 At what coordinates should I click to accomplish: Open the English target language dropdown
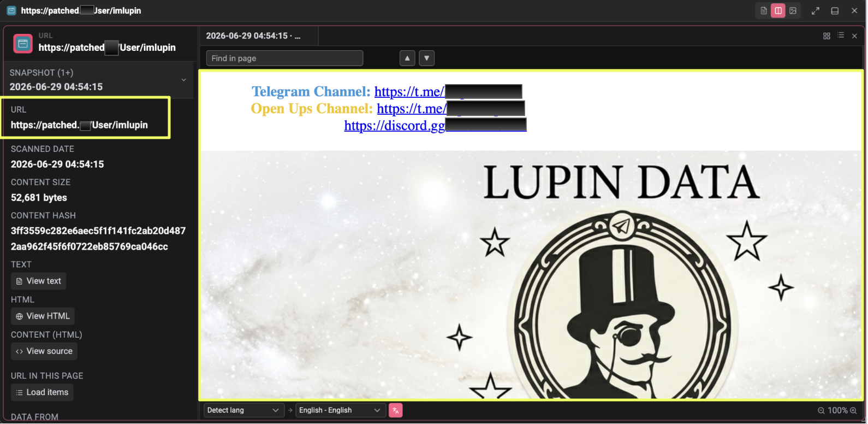340,410
